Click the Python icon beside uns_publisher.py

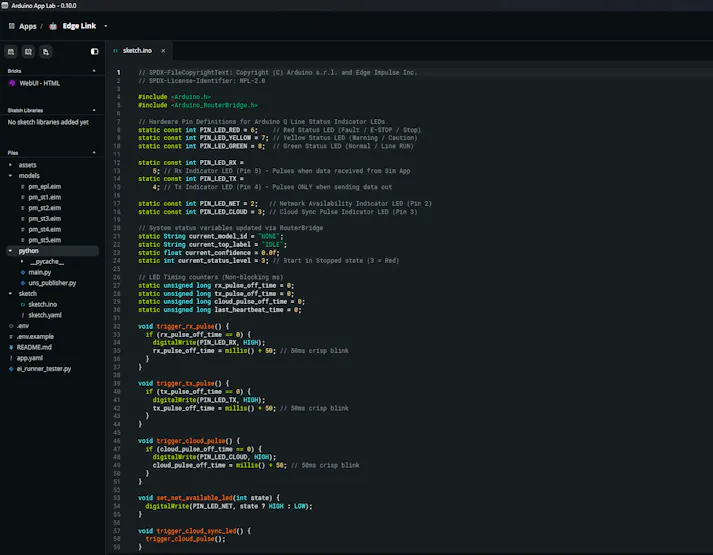coord(22,283)
